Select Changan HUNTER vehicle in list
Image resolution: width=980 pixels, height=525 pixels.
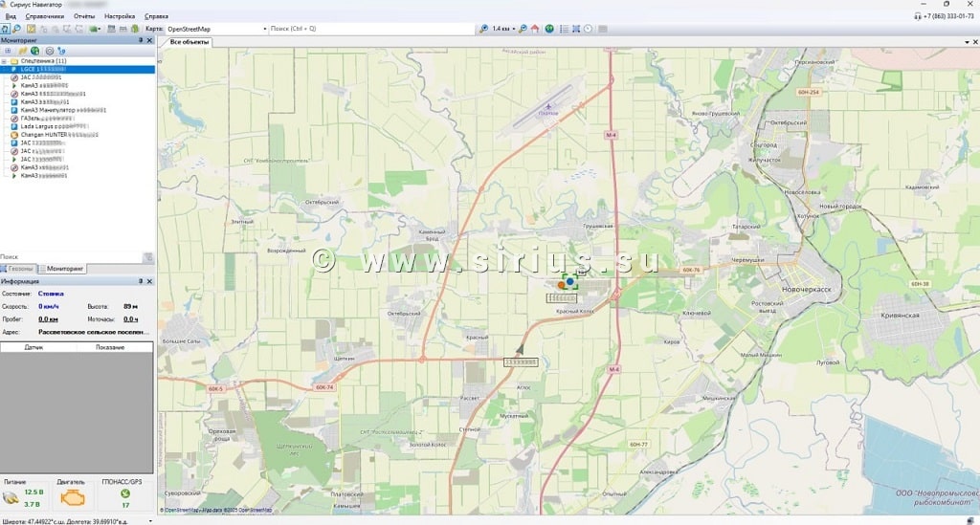point(57,134)
